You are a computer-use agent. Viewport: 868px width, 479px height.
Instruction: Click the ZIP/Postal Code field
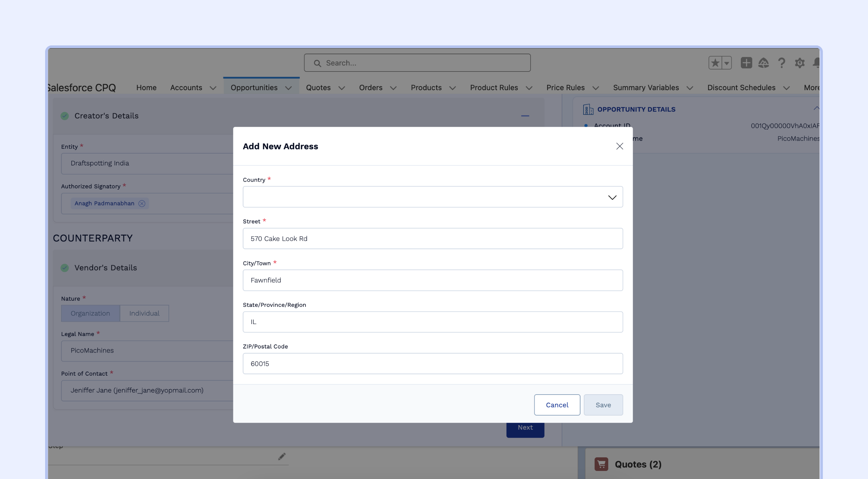[x=433, y=364]
